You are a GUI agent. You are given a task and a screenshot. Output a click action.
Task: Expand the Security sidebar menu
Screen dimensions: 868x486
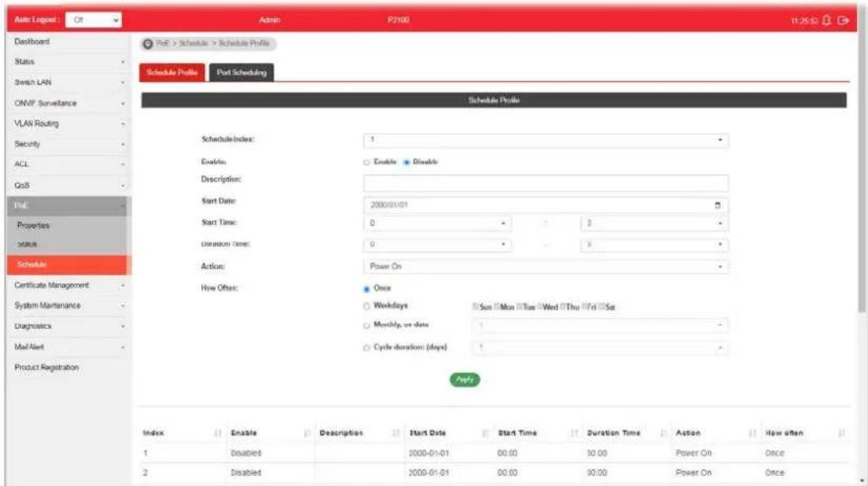(69, 144)
